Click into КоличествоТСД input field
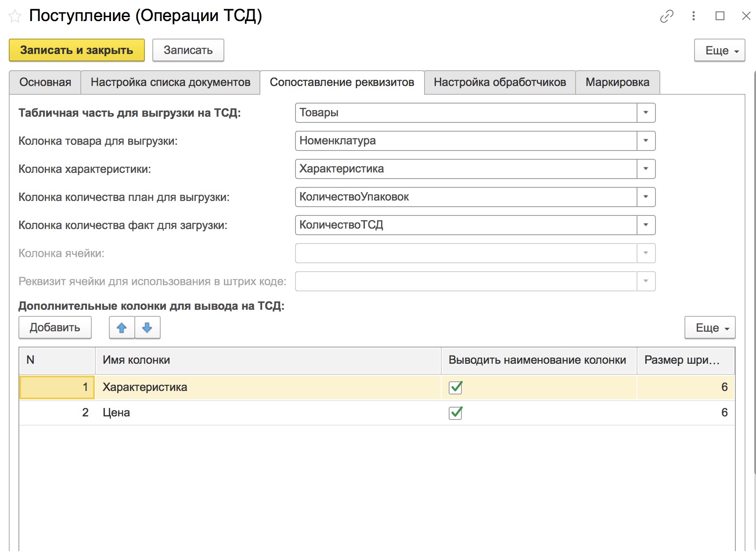This screenshot has width=756, height=559. point(466,225)
